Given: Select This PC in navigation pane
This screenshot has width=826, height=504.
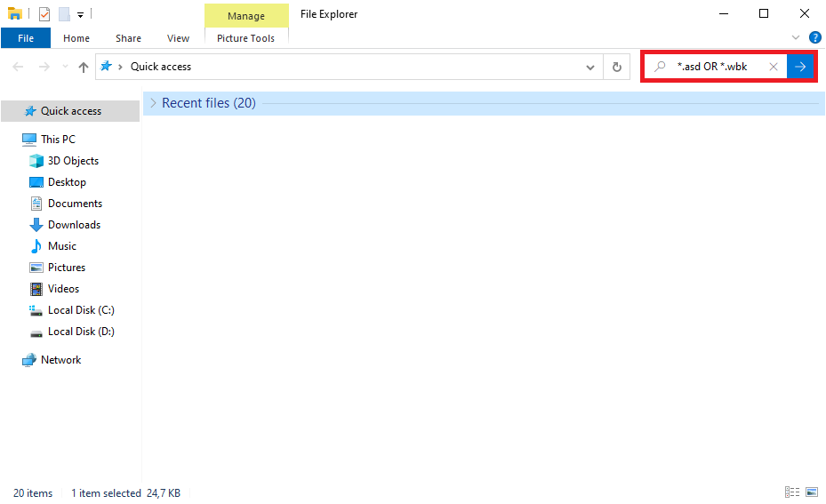Looking at the screenshot, I should point(58,139).
